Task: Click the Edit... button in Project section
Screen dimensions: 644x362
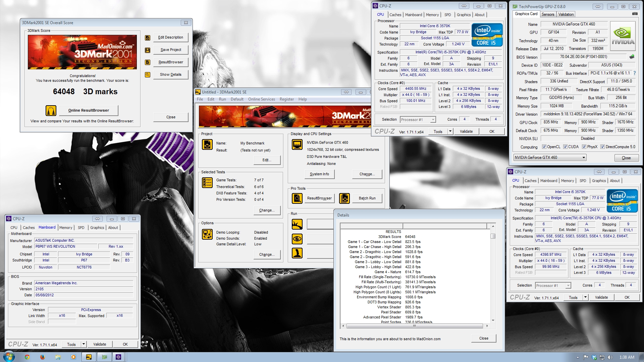Action: pyautogui.click(x=267, y=160)
